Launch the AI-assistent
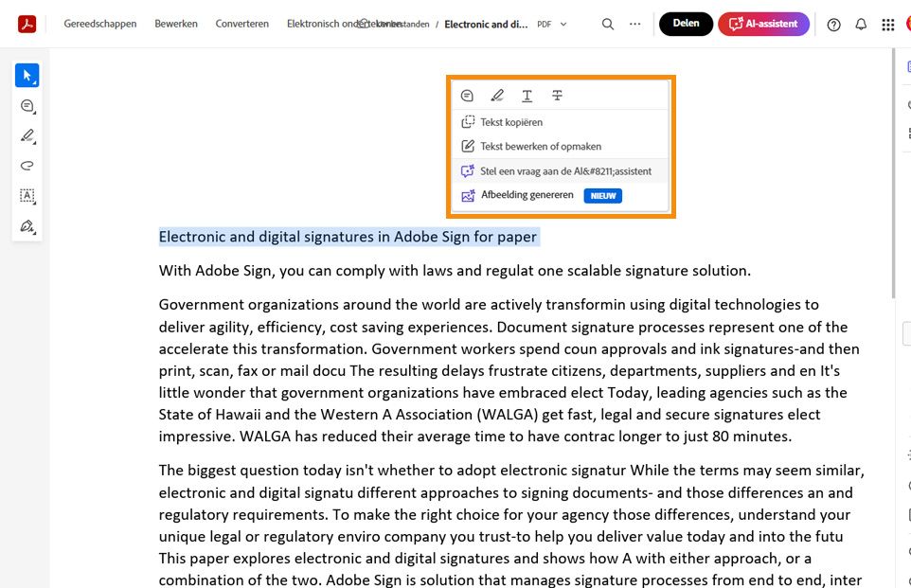The height and width of the screenshot is (588, 911). click(x=763, y=23)
